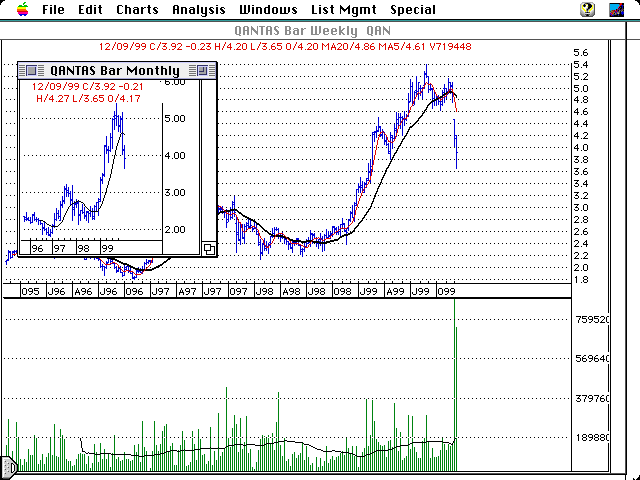This screenshot has height=480, width=640.
Task: Click the monthly 'H/4.27 L/3.65 O/4.17' line
Action: [88, 98]
